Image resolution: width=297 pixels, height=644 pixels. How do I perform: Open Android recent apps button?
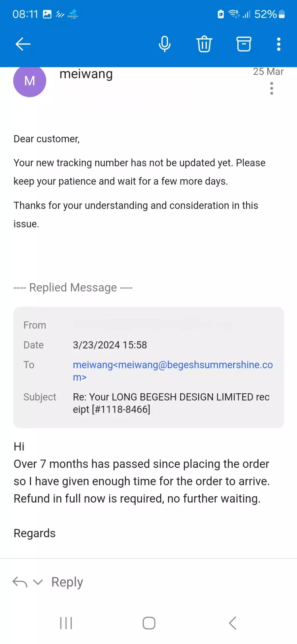[66, 623]
